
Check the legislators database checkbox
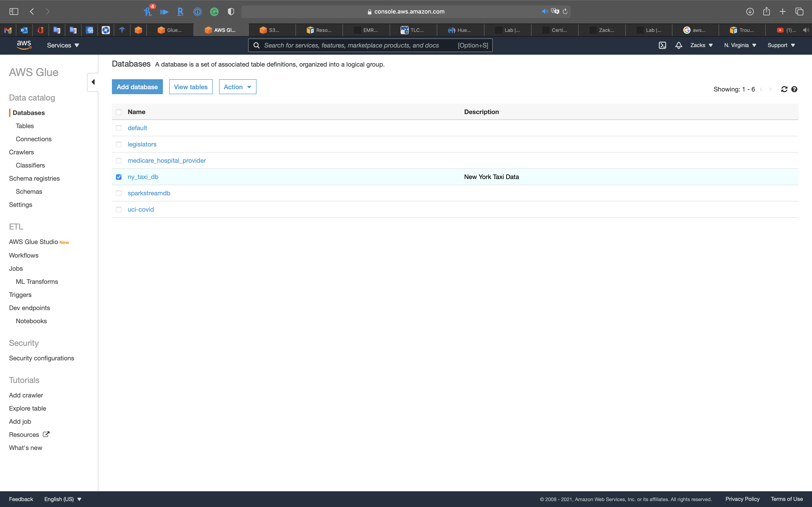point(119,145)
